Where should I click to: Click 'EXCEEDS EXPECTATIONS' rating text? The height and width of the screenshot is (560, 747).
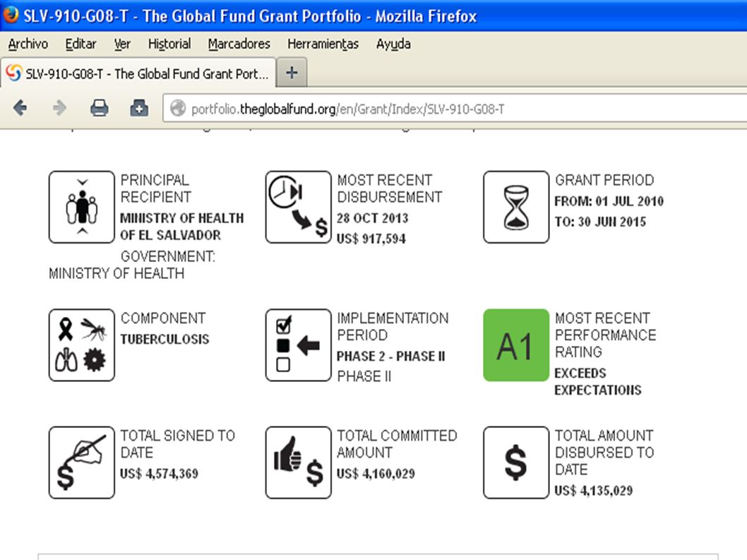598,381
